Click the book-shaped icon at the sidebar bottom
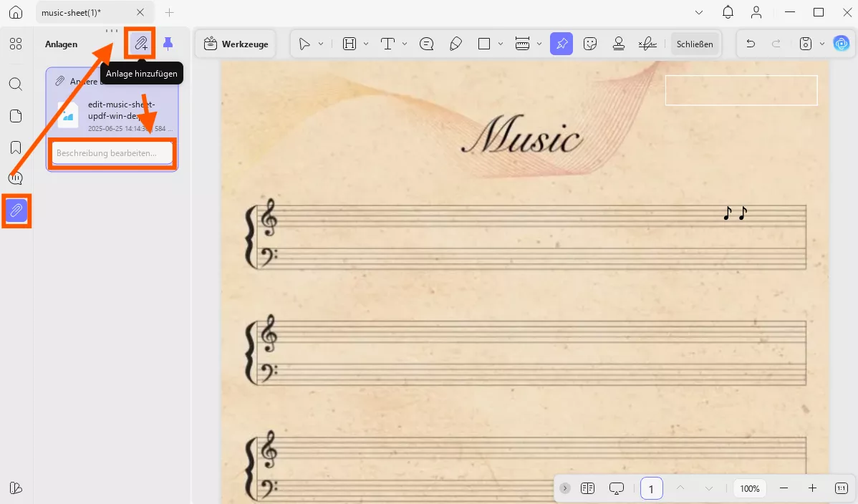The height and width of the screenshot is (504, 858). (16, 488)
